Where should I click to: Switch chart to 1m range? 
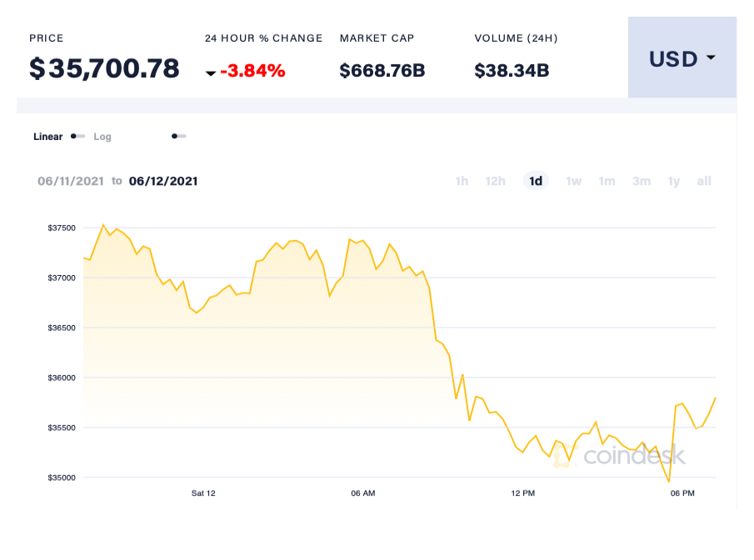point(607,181)
